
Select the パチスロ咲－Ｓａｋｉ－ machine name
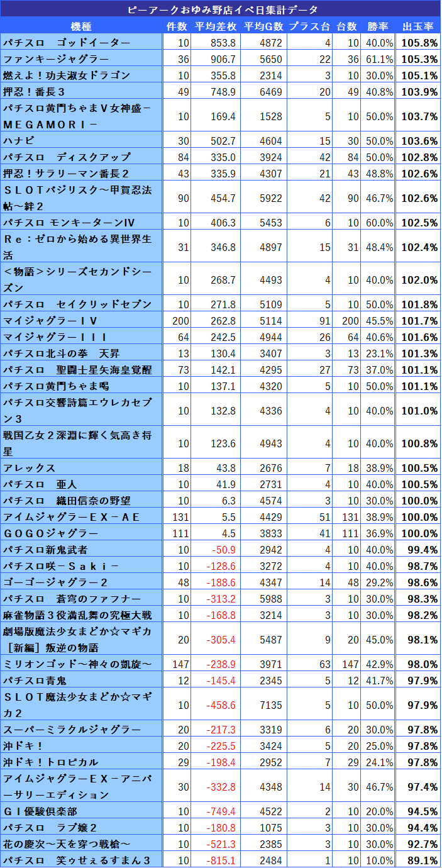(61, 566)
